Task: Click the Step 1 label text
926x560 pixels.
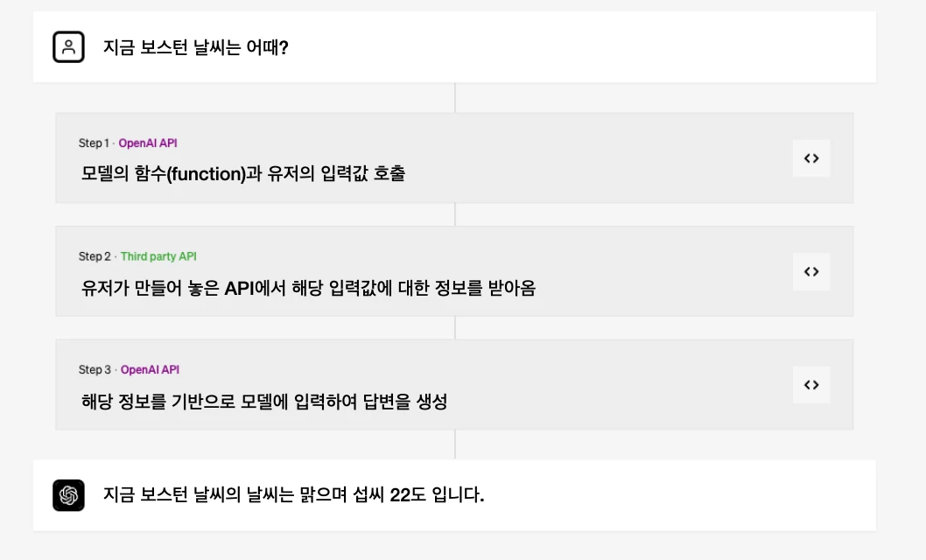Action: (x=94, y=143)
